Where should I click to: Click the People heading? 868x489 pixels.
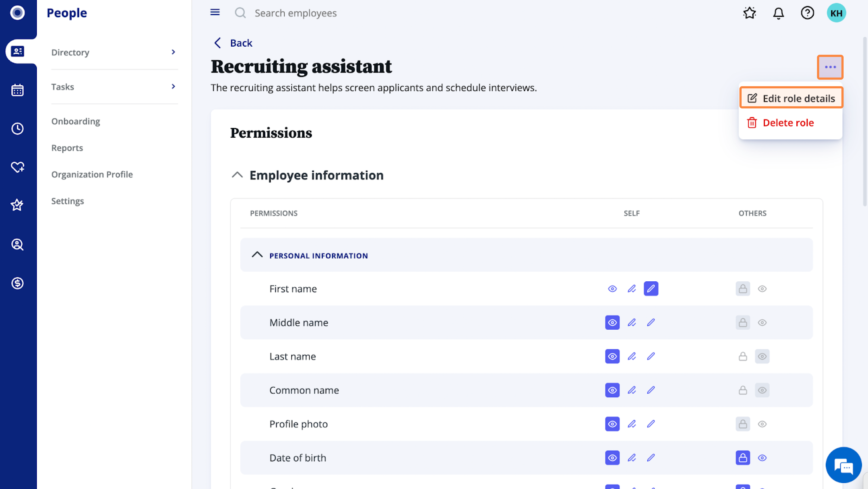point(67,13)
